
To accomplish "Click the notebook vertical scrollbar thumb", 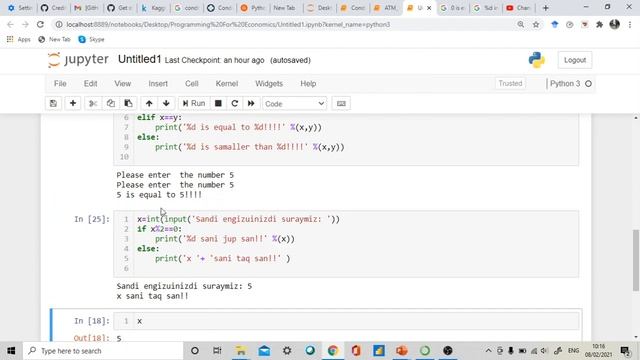I will pos(636,260).
